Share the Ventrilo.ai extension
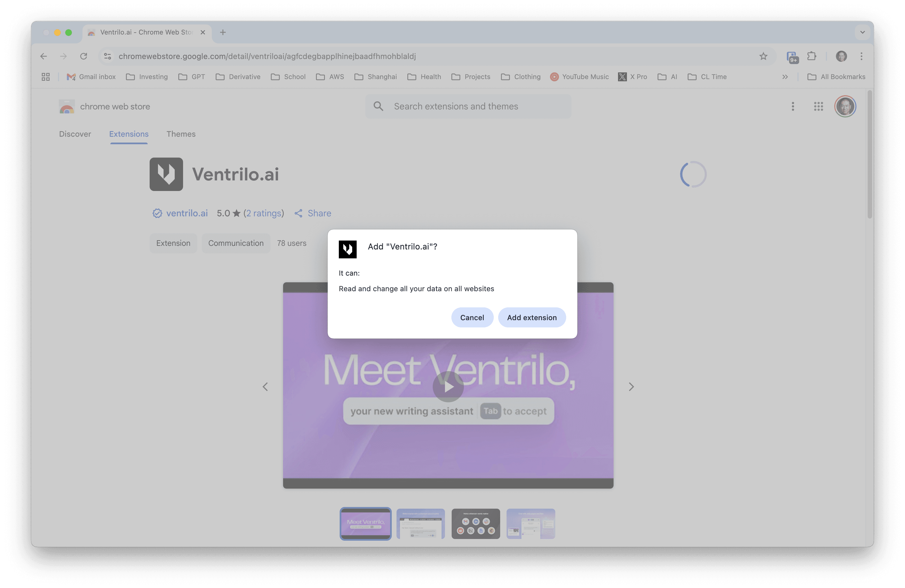This screenshot has height=588, width=905. [313, 213]
